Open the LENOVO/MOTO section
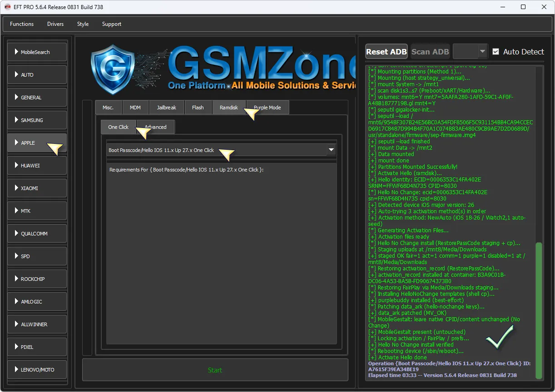Viewport: 555px width, 392px height. [x=37, y=370]
